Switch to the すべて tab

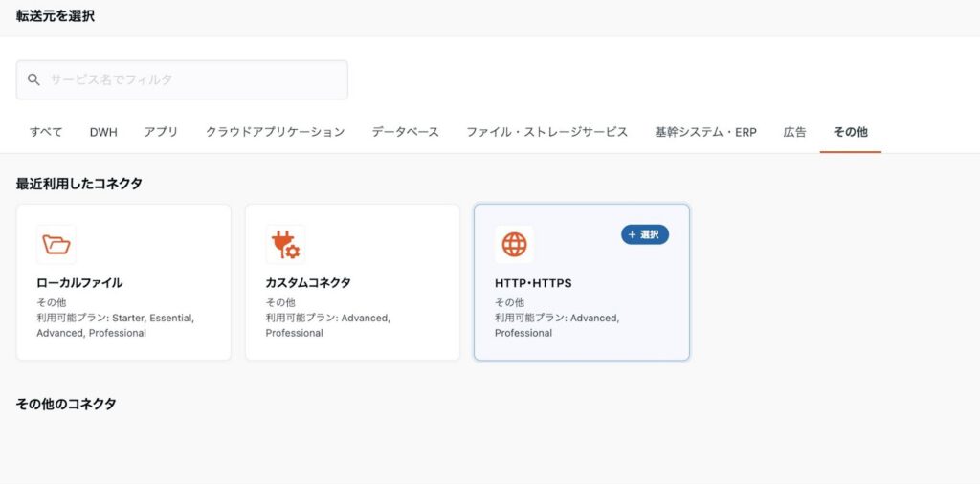click(x=46, y=132)
